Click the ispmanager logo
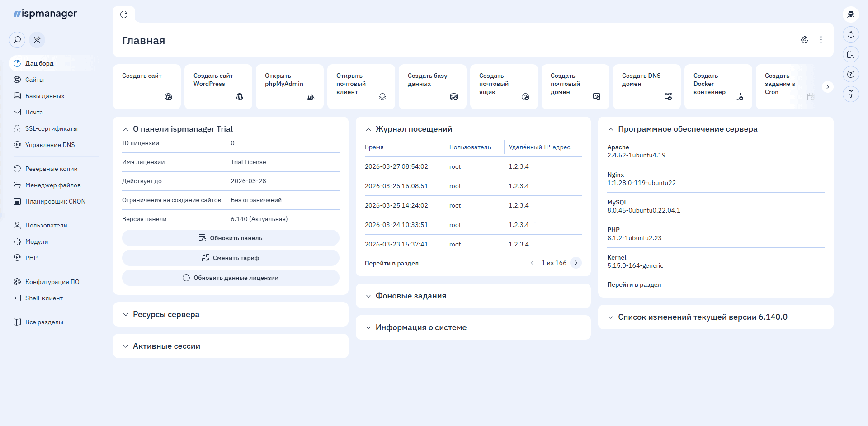 pyautogui.click(x=45, y=14)
